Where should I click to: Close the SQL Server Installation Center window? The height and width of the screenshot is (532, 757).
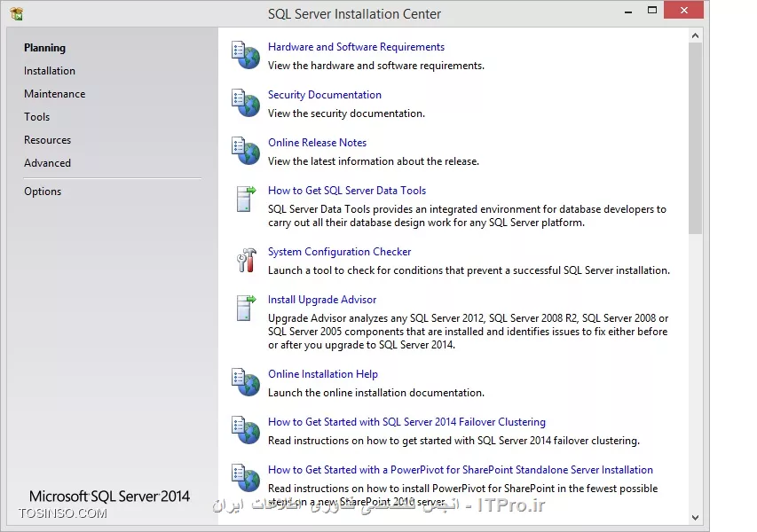[x=683, y=10]
